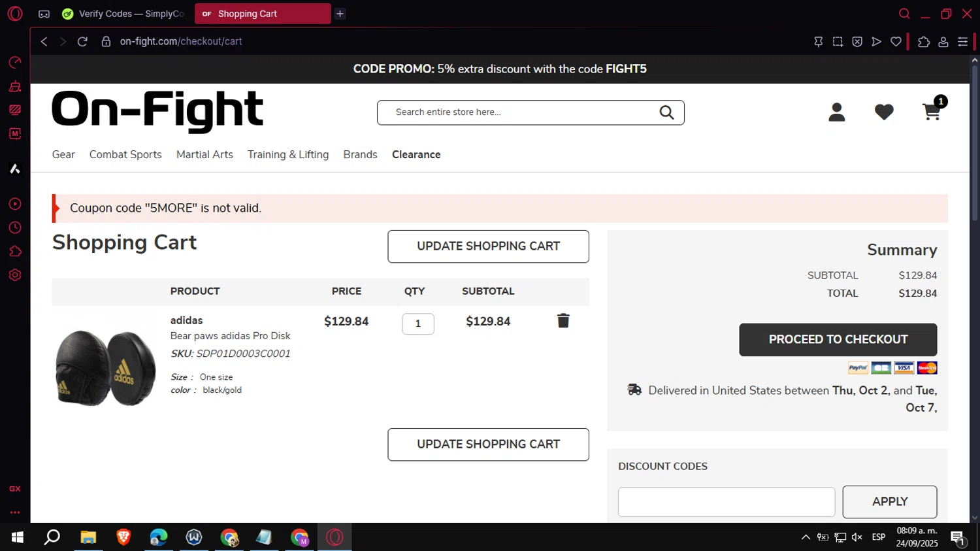This screenshot has height=551, width=980.
Task: Click the ESP language indicator
Action: [x=879, y=537]
